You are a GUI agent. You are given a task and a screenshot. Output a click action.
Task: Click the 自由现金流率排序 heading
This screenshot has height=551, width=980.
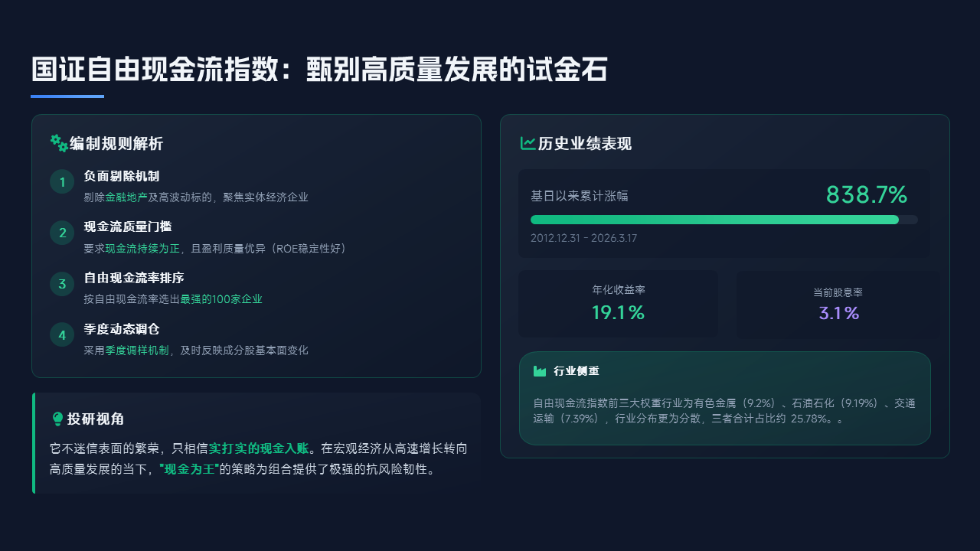tap(134, 278)
